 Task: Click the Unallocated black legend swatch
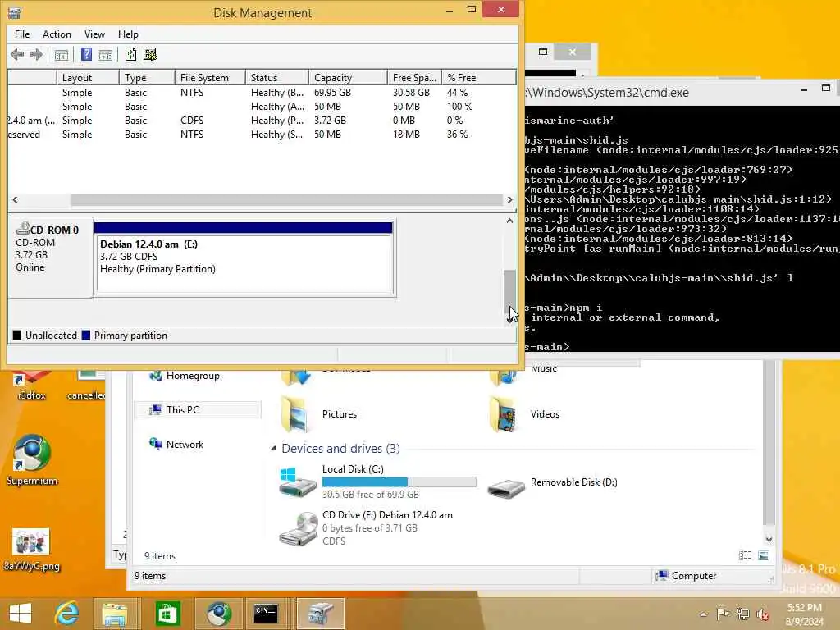17,336
